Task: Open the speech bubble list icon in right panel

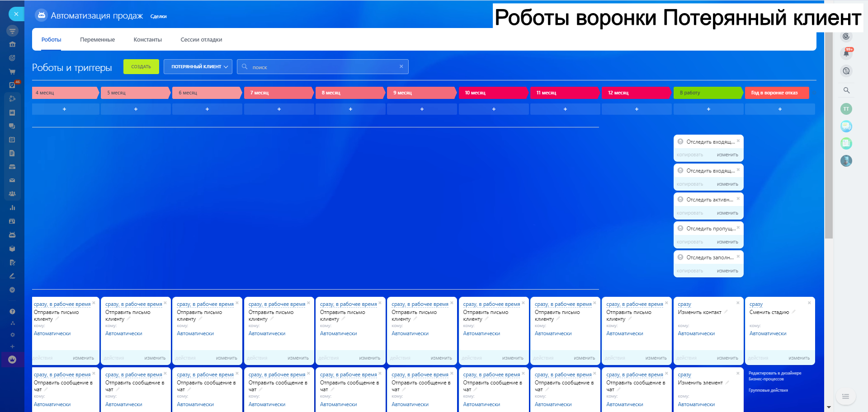Action: point(846,71)
